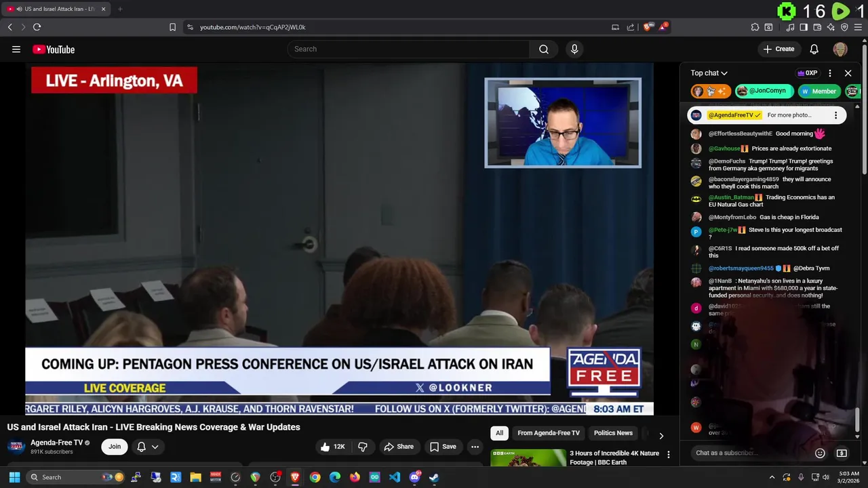Open the browser main hamburger menu
The width and height of the screenshot is (868, 488).
[x=859, y=27]
